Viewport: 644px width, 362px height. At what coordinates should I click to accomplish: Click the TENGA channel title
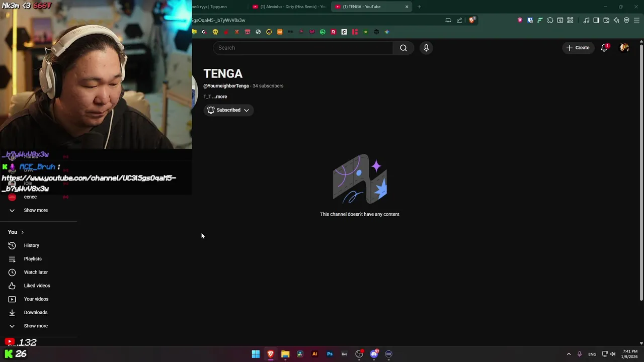tap(223, 73)
